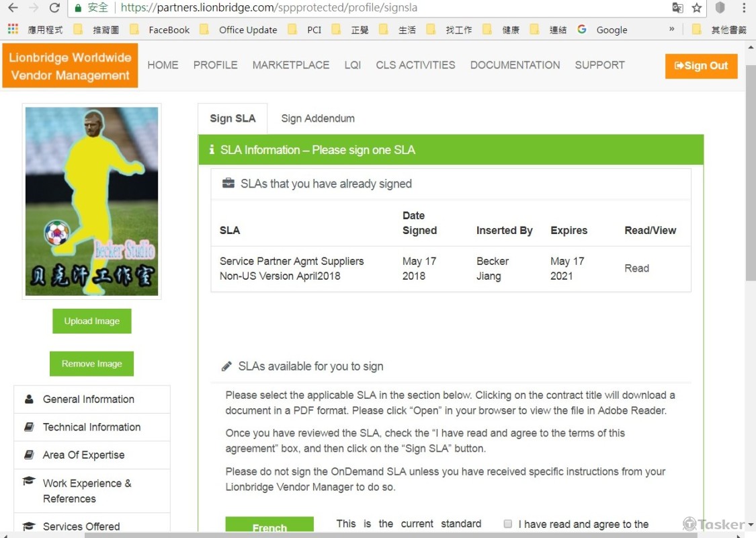The width and height of the screenshot is (756, 538).
Task: Open Chrome three-dot menu
Action: click(x=743, y=8)
